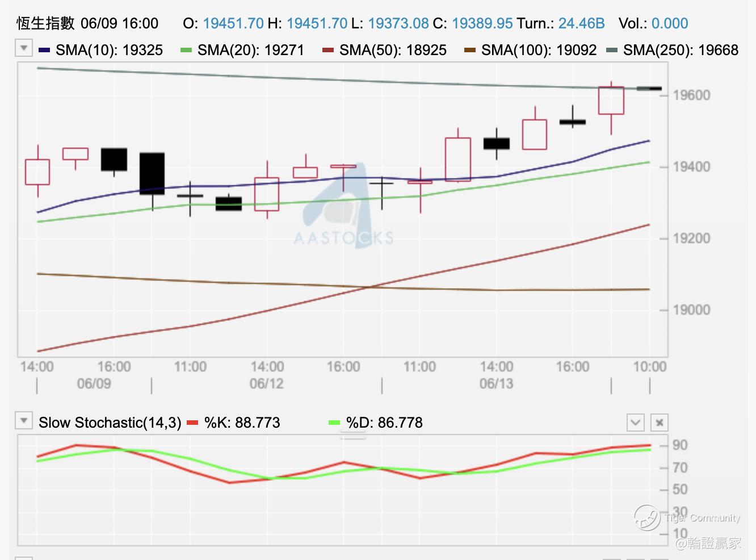756x560 pixels.
Task: Collapse Slow Stochastic panel with chevron
Action: (636, 423)
